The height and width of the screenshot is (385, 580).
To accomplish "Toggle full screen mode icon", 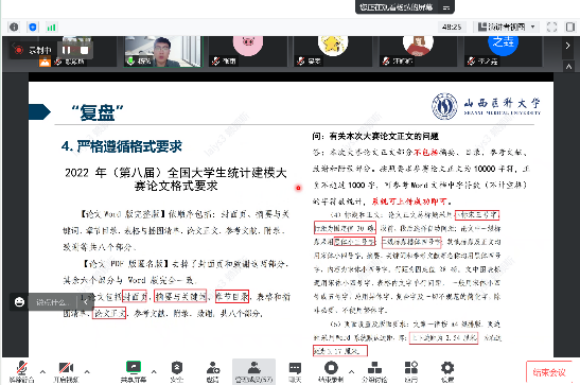I will click(552, 27).
